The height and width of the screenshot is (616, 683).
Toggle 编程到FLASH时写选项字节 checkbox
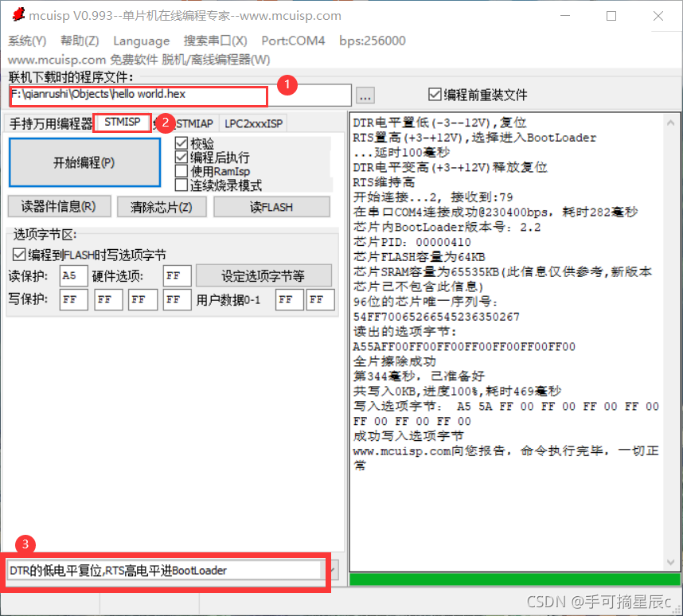coord(89,255)
